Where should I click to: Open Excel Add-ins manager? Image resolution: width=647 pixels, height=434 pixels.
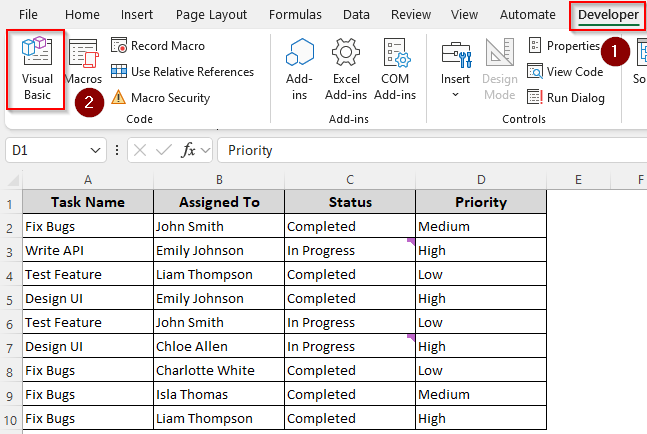346,66
